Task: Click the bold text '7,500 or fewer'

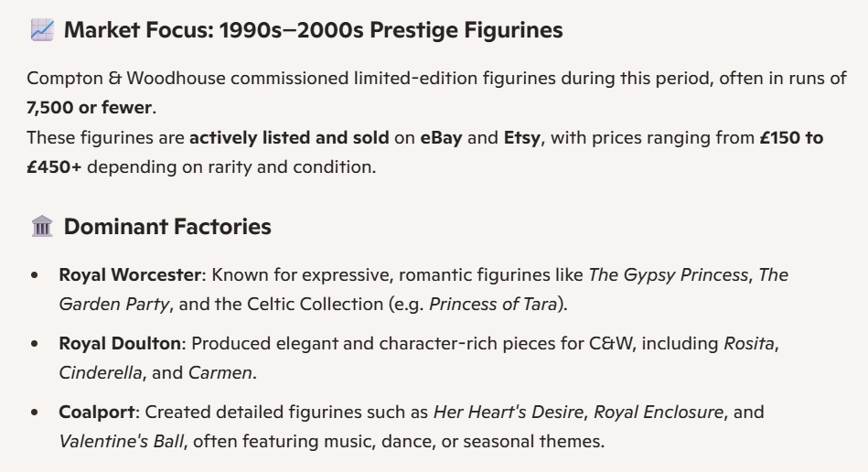Action: (x=90, y=107)
